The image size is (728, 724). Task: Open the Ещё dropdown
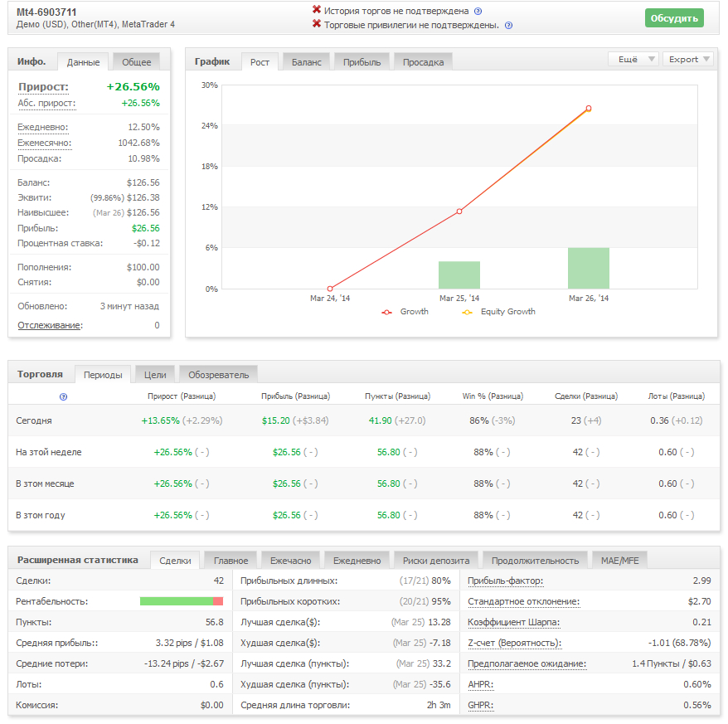click(x=633, y=59)
